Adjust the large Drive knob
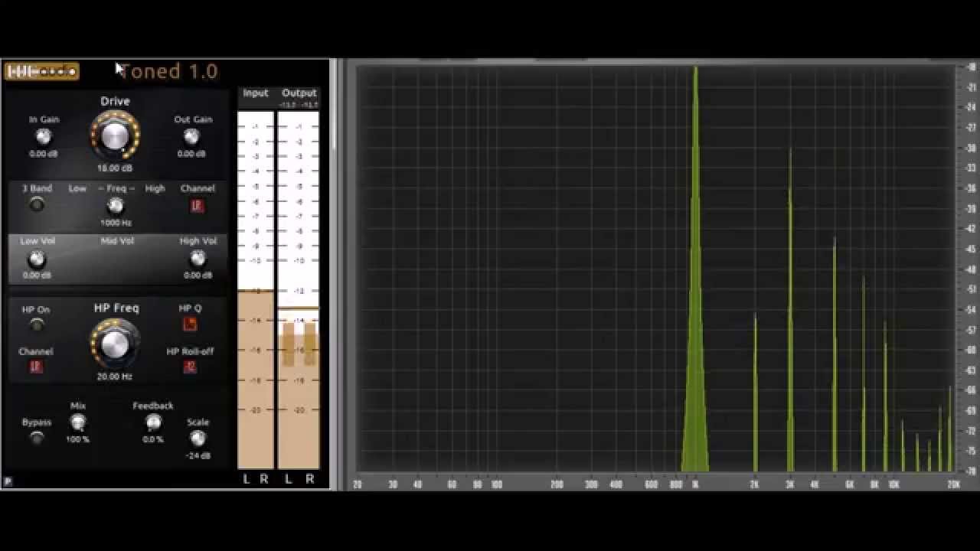The width and height of the screenshot is (980, 551). click(116, 135)
